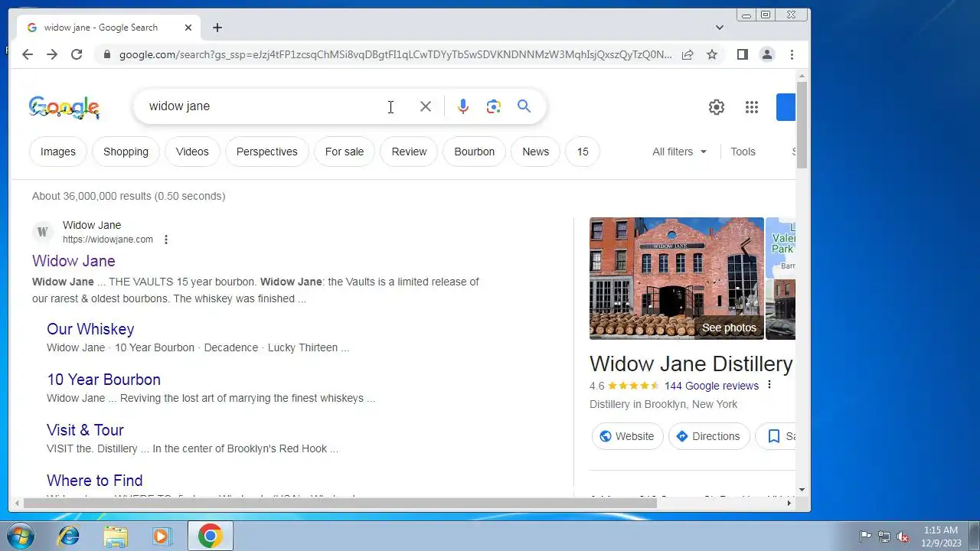The height and width of the screenshot is (551, 980).
Task: Share this page from the address bar
Action: [x=688, y=54]
